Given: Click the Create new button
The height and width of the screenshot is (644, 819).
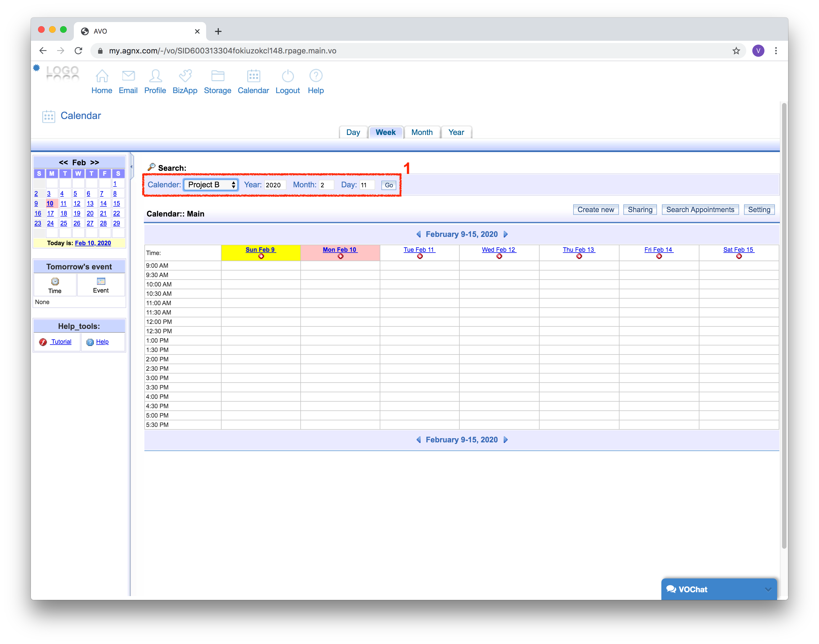Looking at the screenshot, I should click(x=595, y=210).
